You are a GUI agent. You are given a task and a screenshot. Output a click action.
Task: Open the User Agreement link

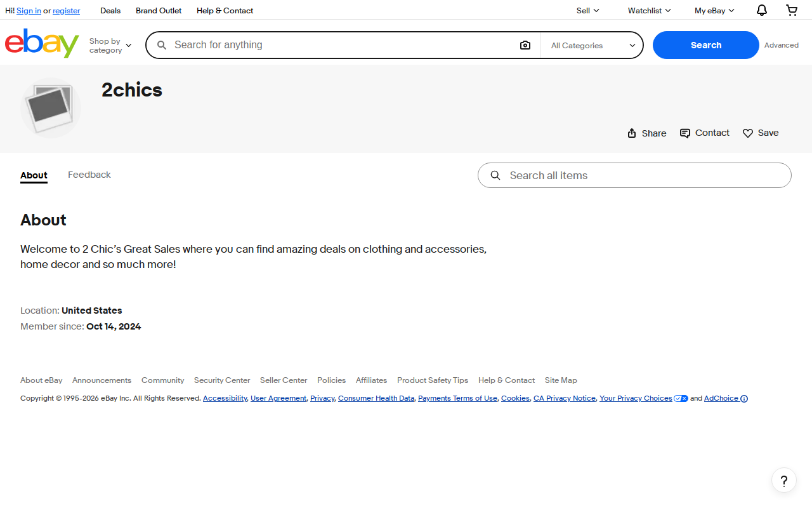tap(278, 399)
